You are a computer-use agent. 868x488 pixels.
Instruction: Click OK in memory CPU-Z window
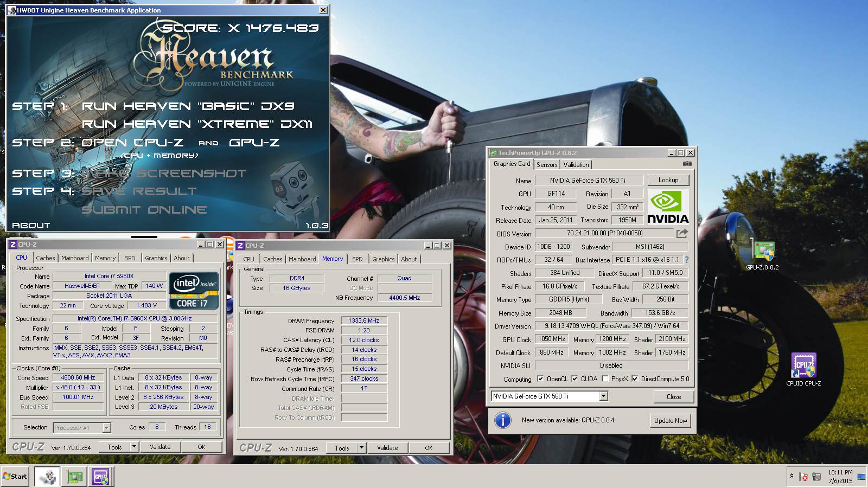[x=429, y=448]
